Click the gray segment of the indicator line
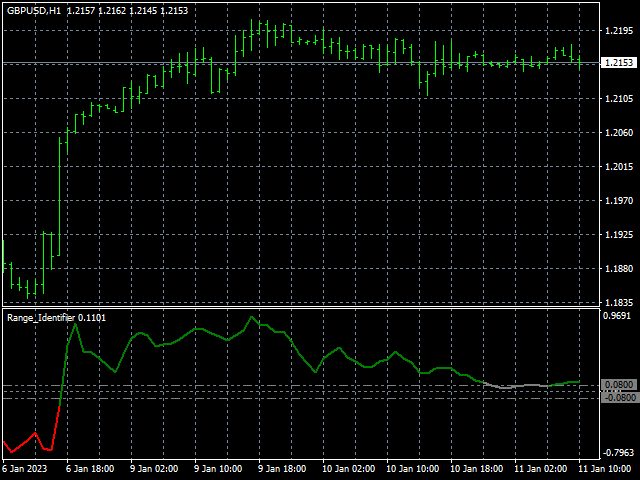This screenshot has height=480, width=640. (x=516, y=385)
